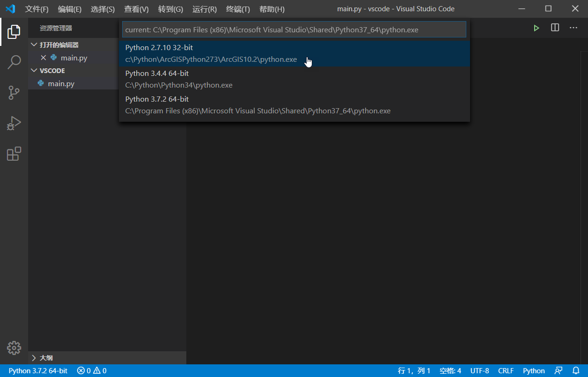Split the editor with split icon
The image size is (588, 377).
pyautogui.click(x=555, y=28)
